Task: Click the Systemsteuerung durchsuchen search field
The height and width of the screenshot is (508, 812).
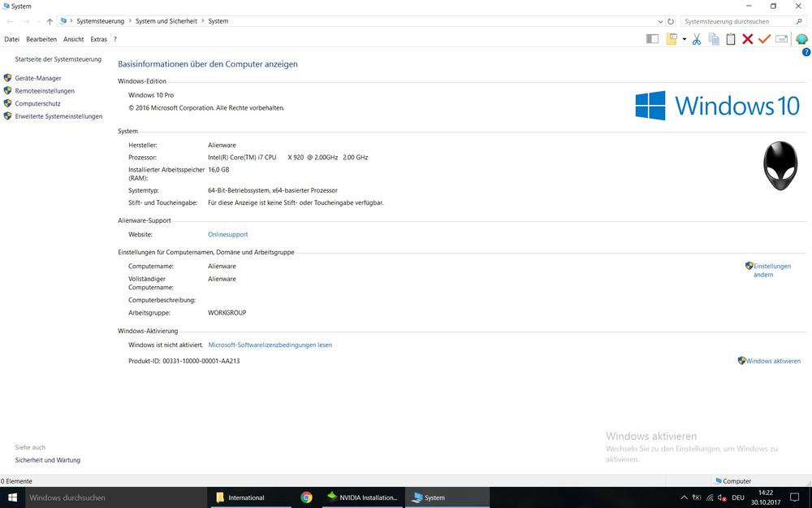Action: coord(735,21)
